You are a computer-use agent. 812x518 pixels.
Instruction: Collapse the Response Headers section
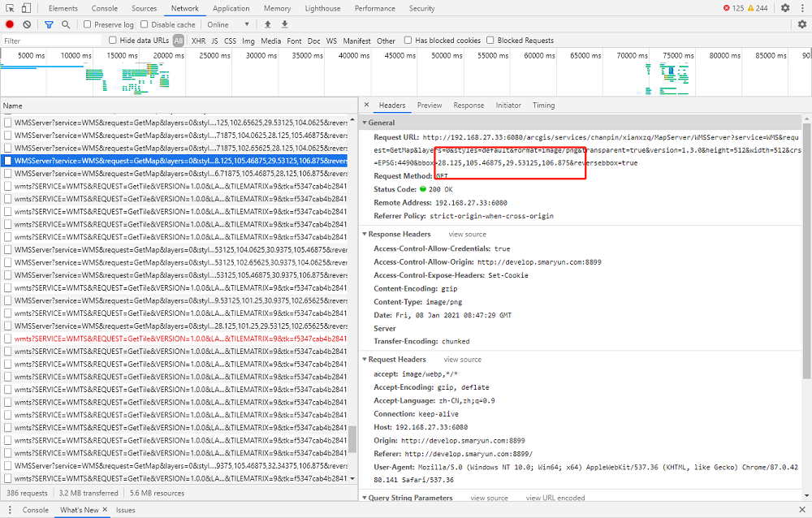[365, 234]
